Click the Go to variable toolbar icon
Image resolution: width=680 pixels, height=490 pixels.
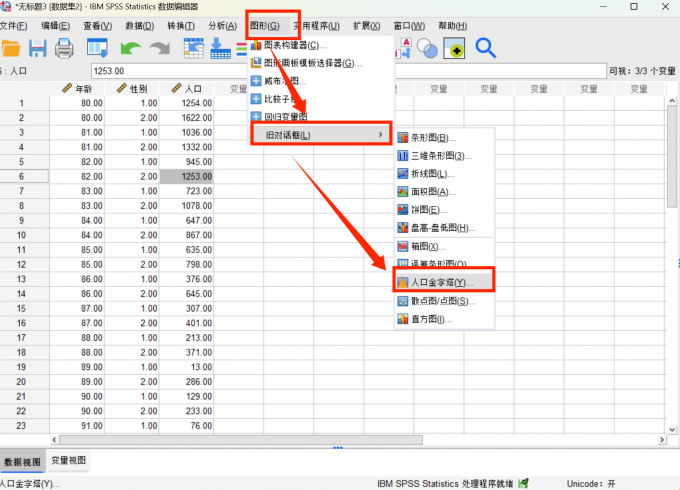pyautogui.click(x=220, y=48)
